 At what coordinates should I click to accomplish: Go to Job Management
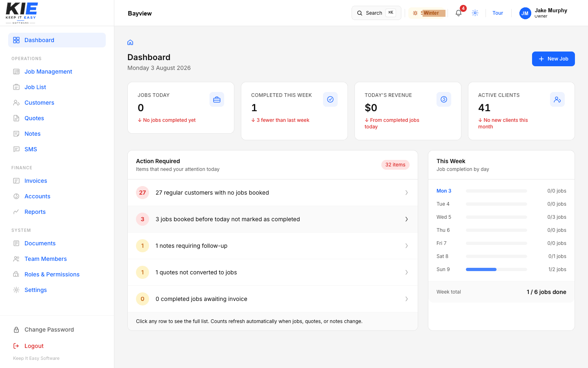coord(48,72)
